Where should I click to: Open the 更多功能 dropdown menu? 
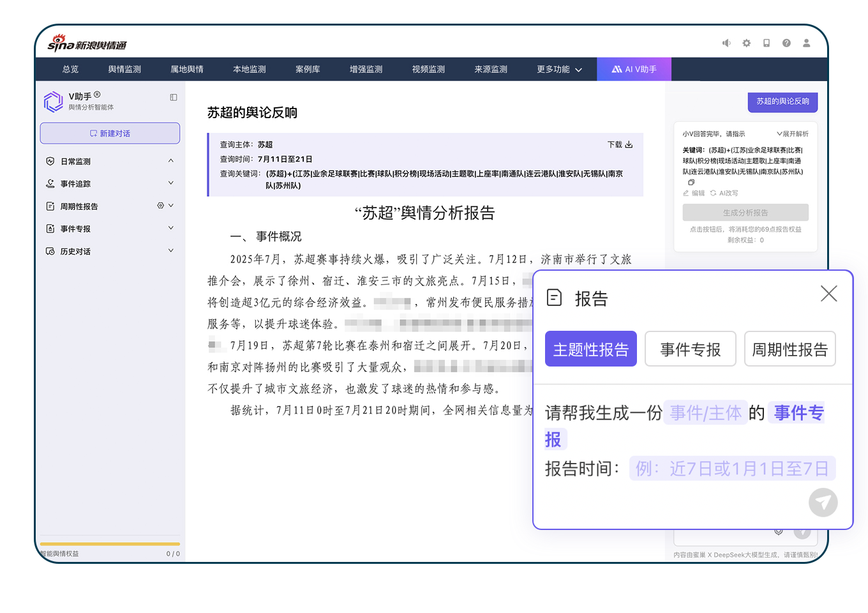(559, 69)
